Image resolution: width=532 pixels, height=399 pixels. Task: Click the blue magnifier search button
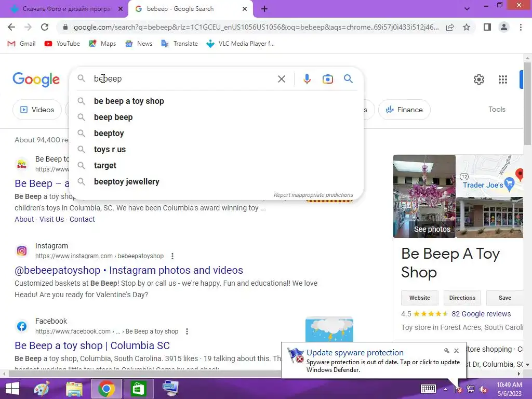[348, 79]
